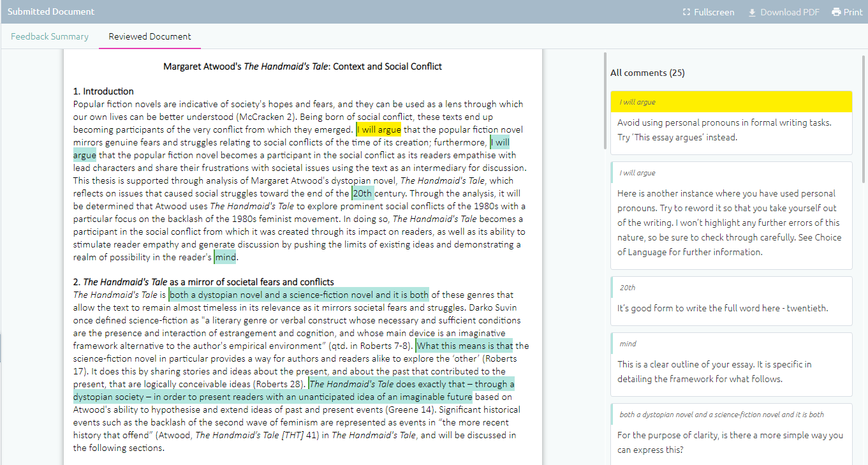Click comment text 'It's good form to write'
868x465 pixels.
[x=723, y=308]
